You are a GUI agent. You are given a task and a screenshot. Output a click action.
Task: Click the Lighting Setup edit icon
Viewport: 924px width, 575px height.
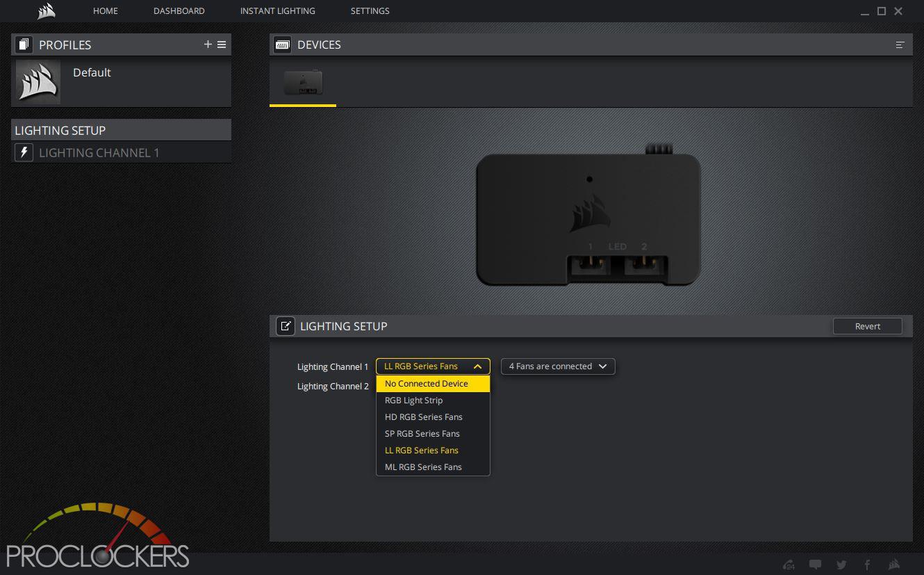click(286, 326)
